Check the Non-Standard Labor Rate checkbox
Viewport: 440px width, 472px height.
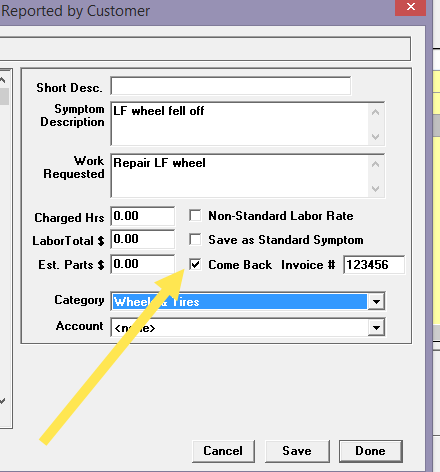pyautogui.click(x=195, y=215)
